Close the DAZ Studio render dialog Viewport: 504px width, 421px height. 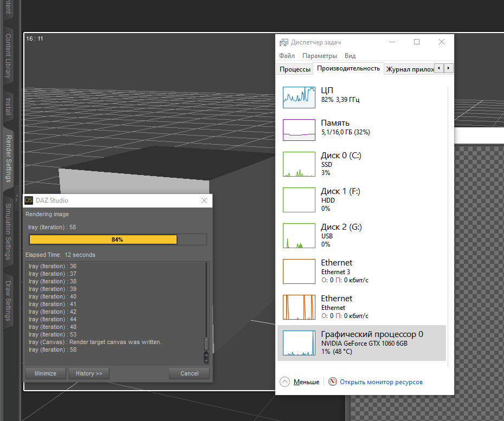point(204,200)
